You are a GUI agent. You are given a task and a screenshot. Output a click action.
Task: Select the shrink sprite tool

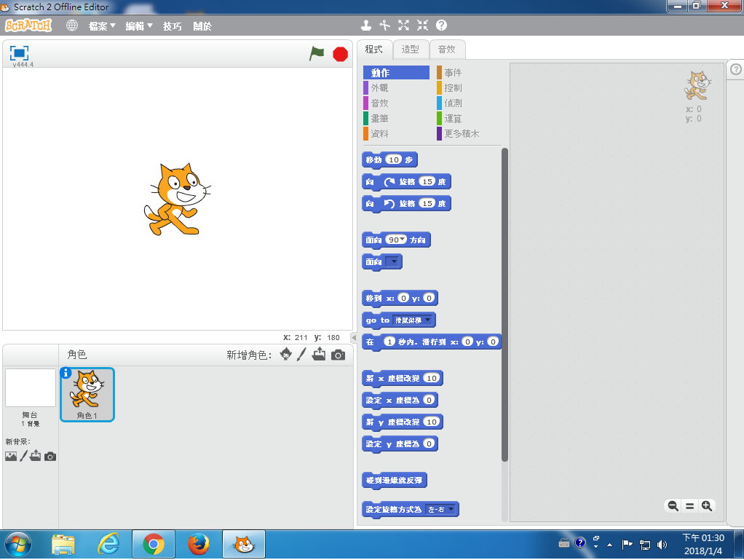pos(422,25)
